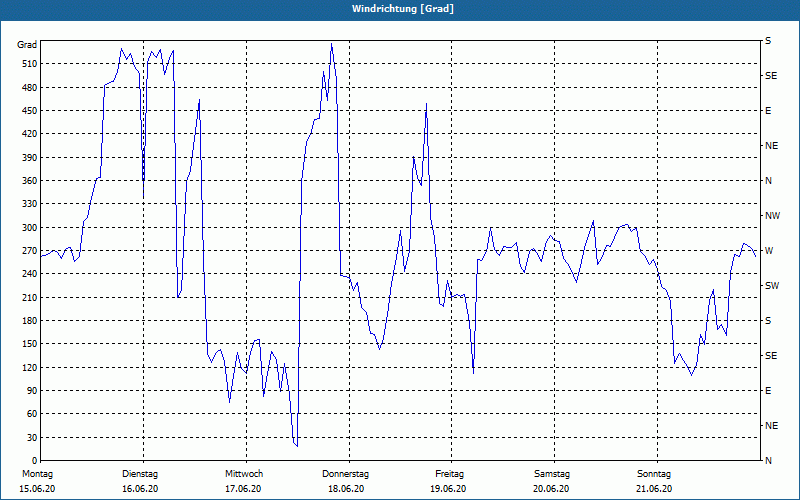The image size is (800, 500).
Task: Click the date '15.06.20'
Action: click(x=37, y=489)
